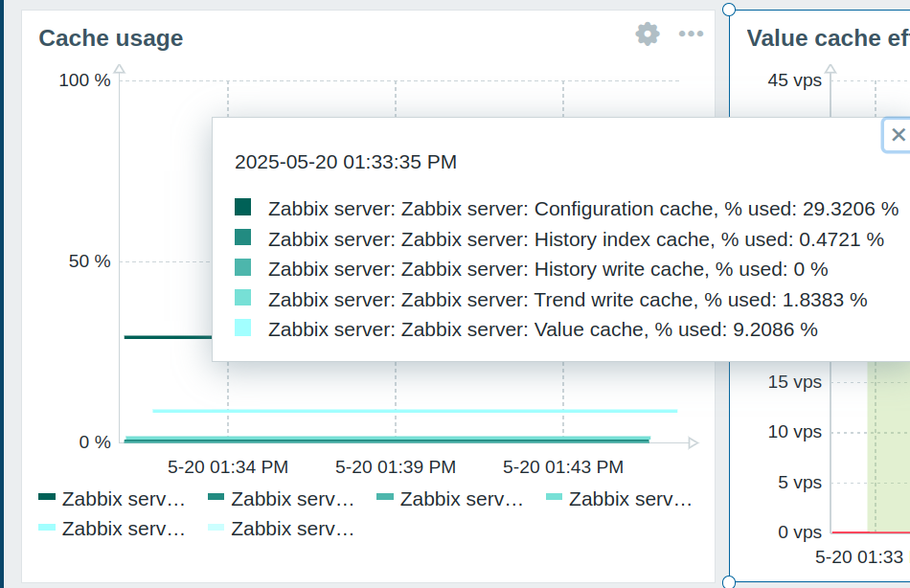Select the Configuration cache 29.3206 % line
The height and width of the screenshot is (588, 910).
point(583,209)
